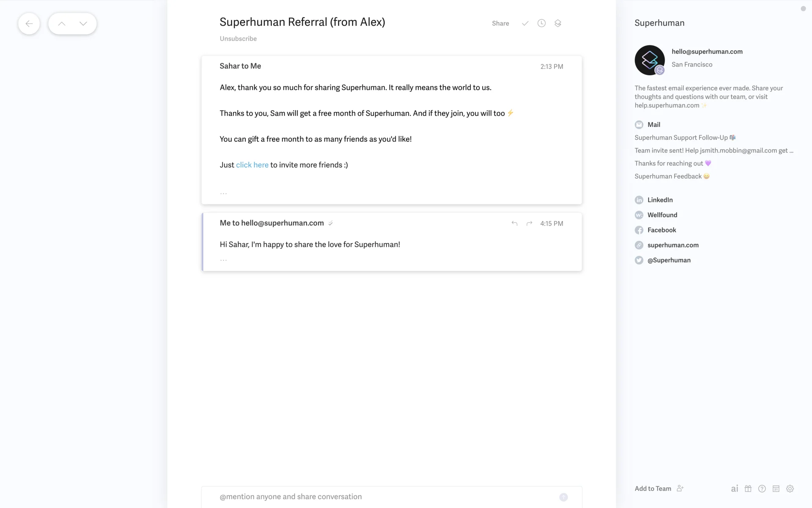
Task: Click the forward arrow on the 4:15 PM message
Action: pyautogui.click(x=529, y=223)
